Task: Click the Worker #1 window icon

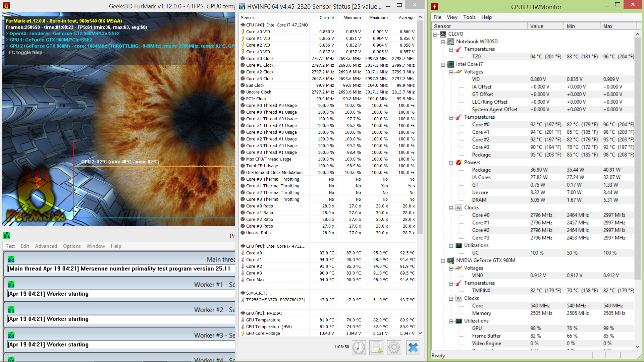Action: [11, 284]
